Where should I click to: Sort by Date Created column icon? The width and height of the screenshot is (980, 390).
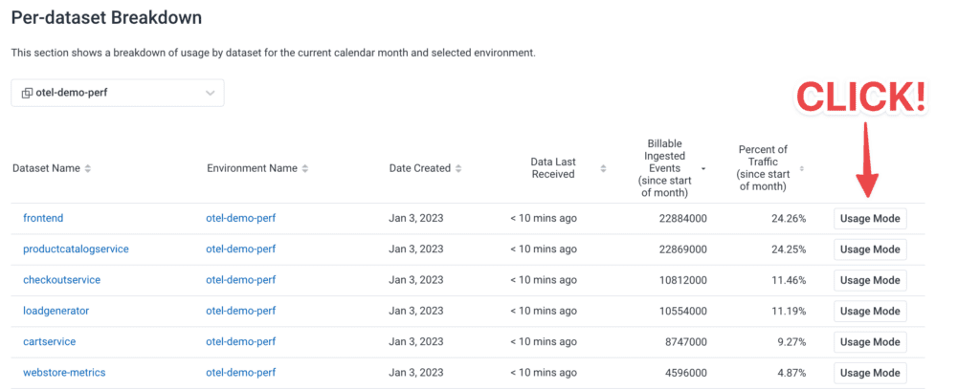tap(458, 168)
